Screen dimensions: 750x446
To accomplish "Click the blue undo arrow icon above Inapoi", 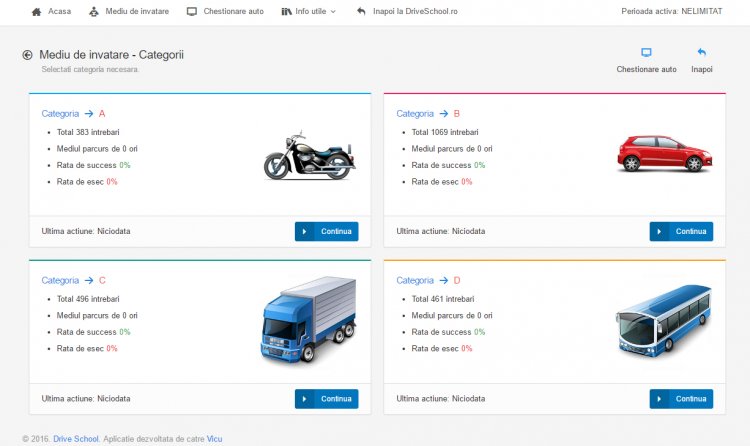I will click(x=702, y=52).
